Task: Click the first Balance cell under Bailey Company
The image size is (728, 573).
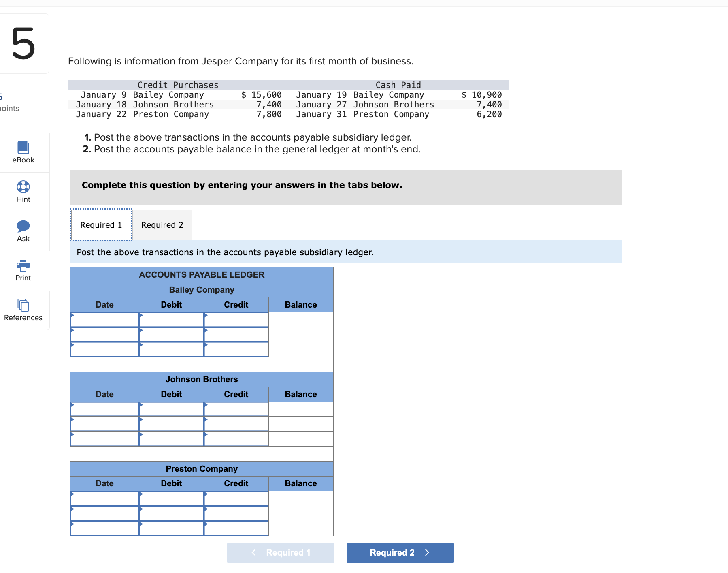Action: pyautogui.click(x=300, y=320)
